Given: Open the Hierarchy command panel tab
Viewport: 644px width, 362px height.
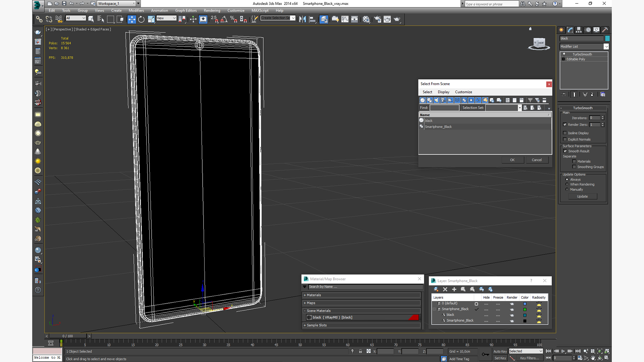Looking at the screenshot, I should 579,30.
